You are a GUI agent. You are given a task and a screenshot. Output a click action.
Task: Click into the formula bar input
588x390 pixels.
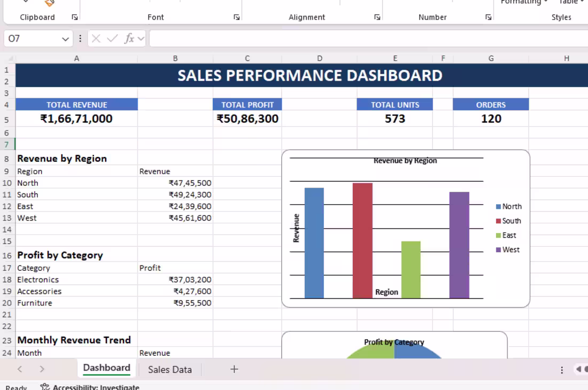369,38
